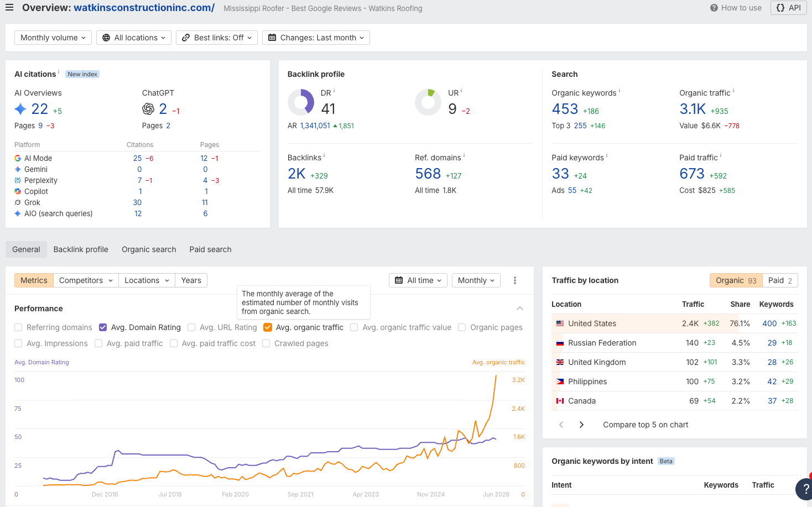Viewport: 812px width, 507px height.
Task: Click the AIO search queries icon
Action: (x=18, y=213)
